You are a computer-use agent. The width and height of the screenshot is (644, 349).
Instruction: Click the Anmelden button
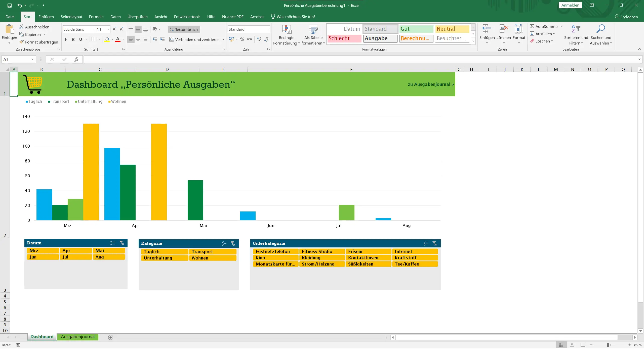[x=570, y=5]
